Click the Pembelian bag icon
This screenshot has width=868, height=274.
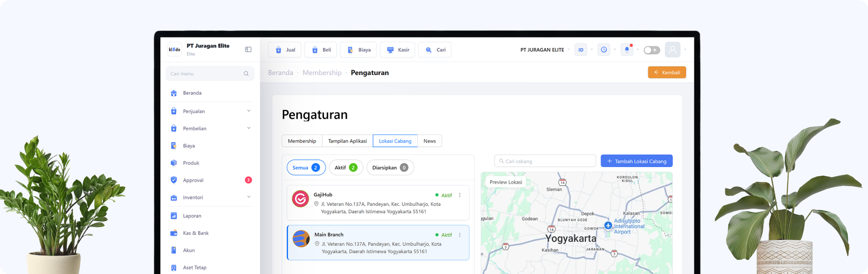(x=174, y=128)
